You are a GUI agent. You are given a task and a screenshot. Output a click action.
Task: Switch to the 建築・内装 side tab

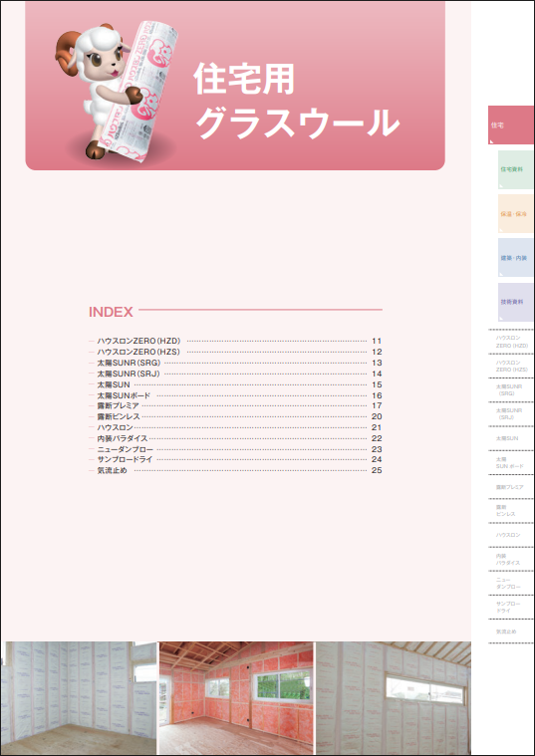pyautogui.click(x=515, y=257)
